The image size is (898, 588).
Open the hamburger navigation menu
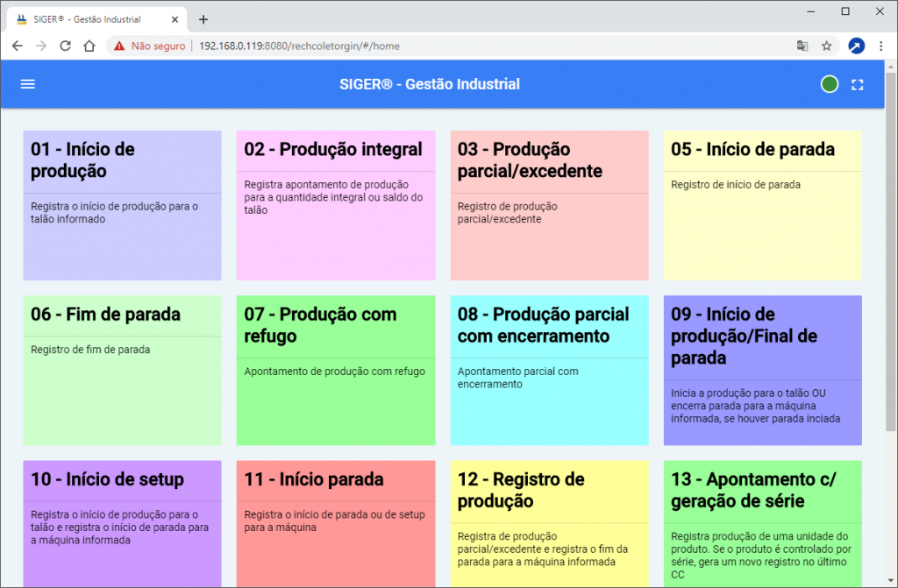pyautogui.click(x=27, y=84)
